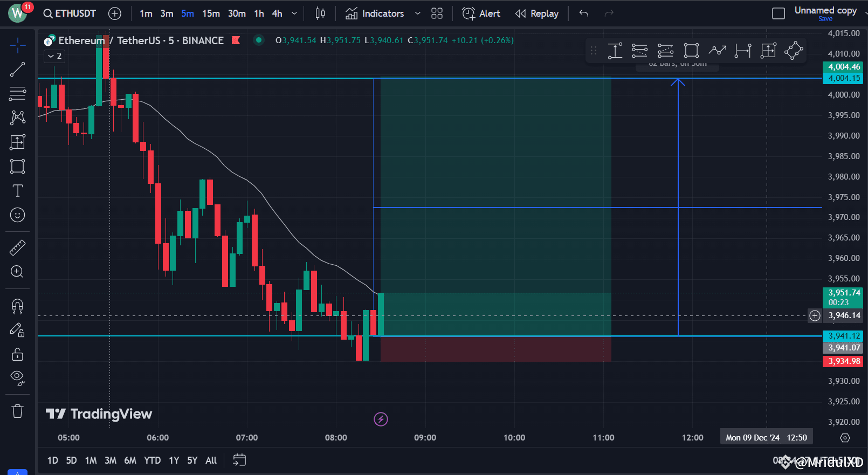Select the 5m timeframe
Screen dimensions: 868x475
pyautogui.click(x=188, y=13)
